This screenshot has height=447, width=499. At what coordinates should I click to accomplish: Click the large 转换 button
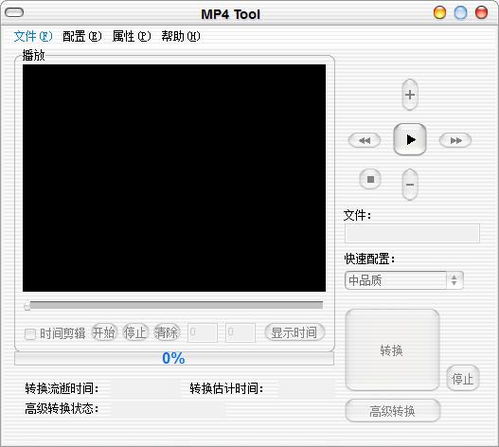(x=392, y=350)
